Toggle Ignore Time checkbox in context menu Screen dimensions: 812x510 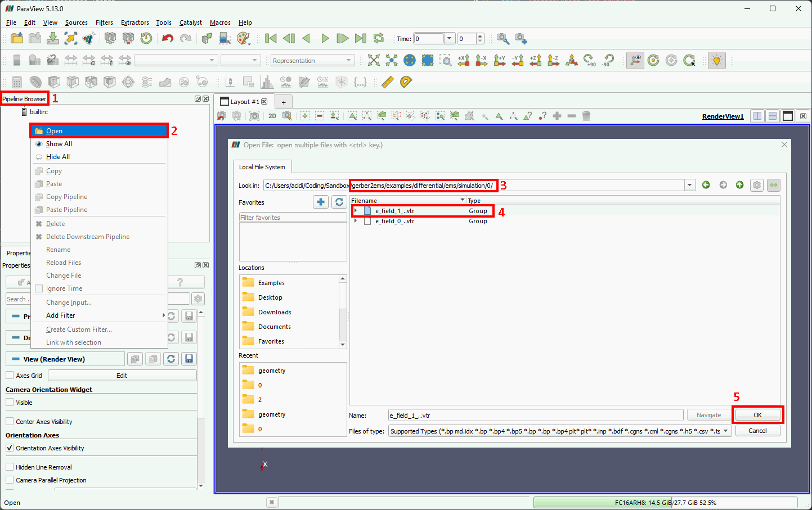39,288
